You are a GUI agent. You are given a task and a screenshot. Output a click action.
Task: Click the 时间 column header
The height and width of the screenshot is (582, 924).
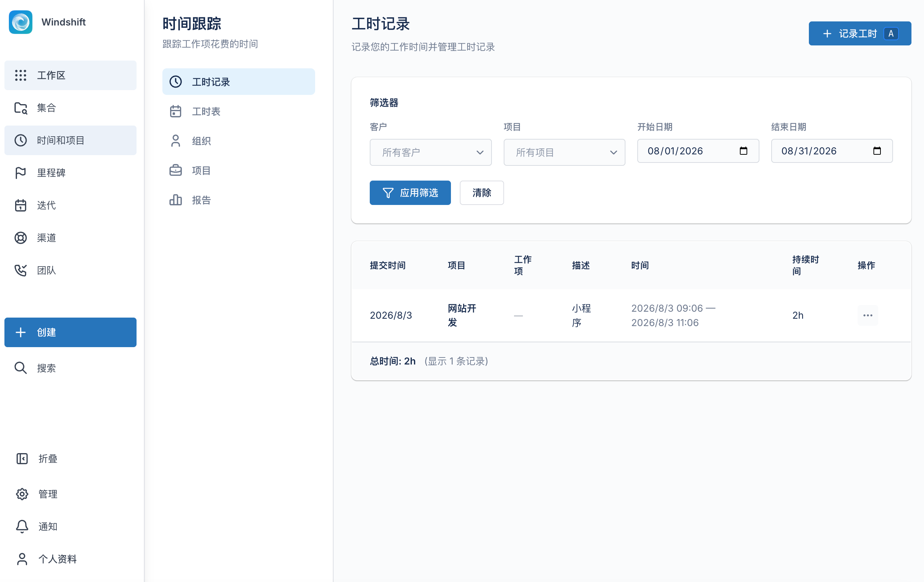639,265
